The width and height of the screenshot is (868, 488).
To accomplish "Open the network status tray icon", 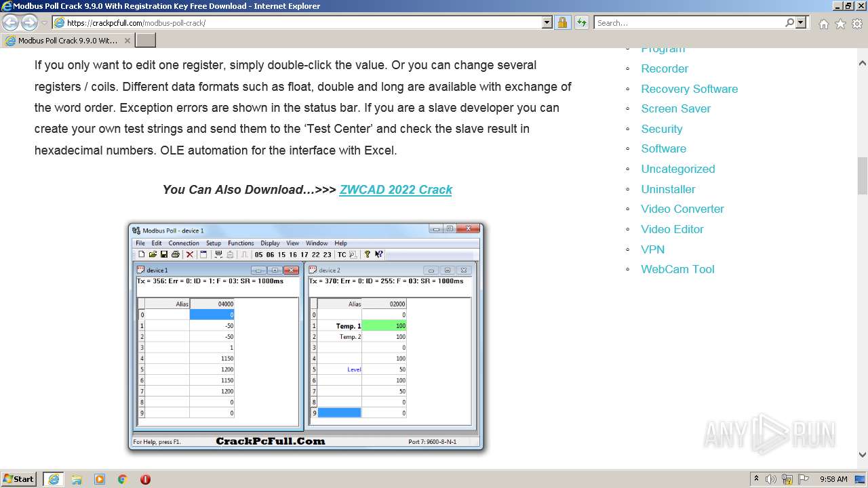I will (787, 479).
